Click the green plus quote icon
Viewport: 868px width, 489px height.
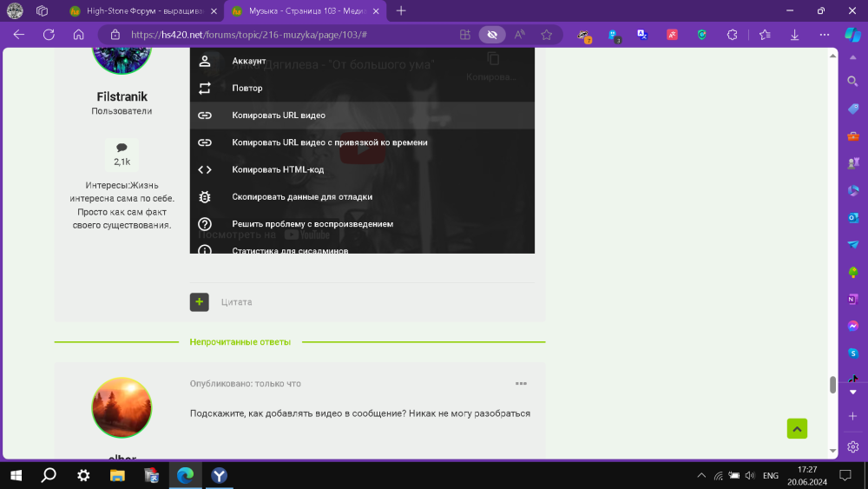pos(200,301)
